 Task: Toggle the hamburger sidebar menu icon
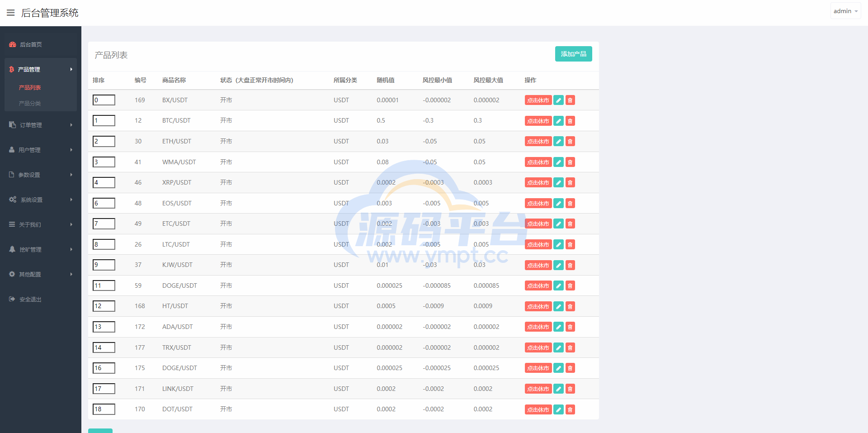click(x=11, y=13)
